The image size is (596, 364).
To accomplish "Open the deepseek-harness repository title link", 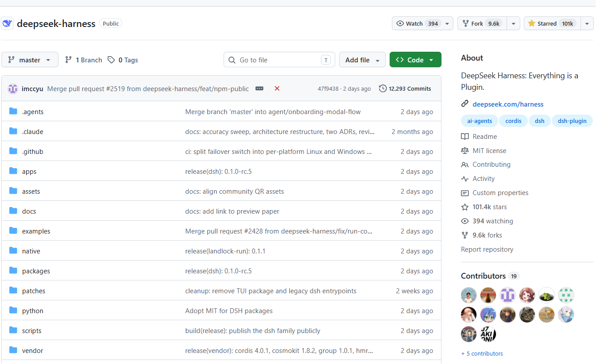I will [56, 23].
